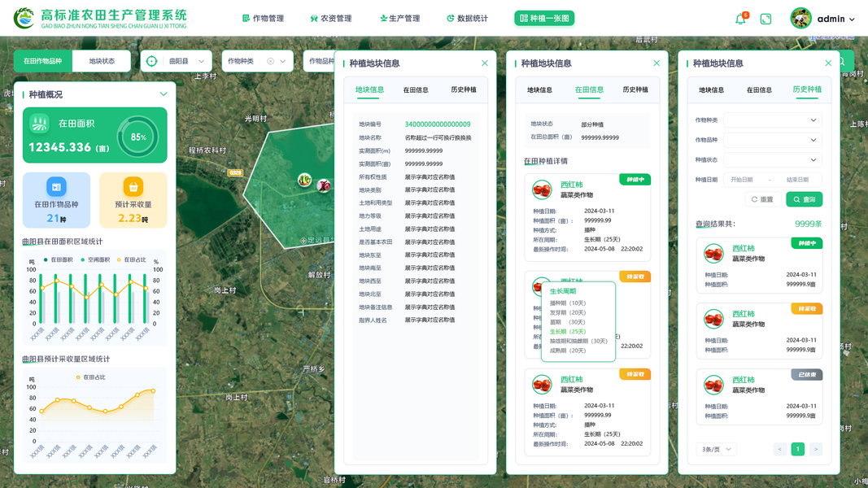Clear the 作物种类 filter with the x icon
Screen dimensions: 868x488
[x=270, y=62]
